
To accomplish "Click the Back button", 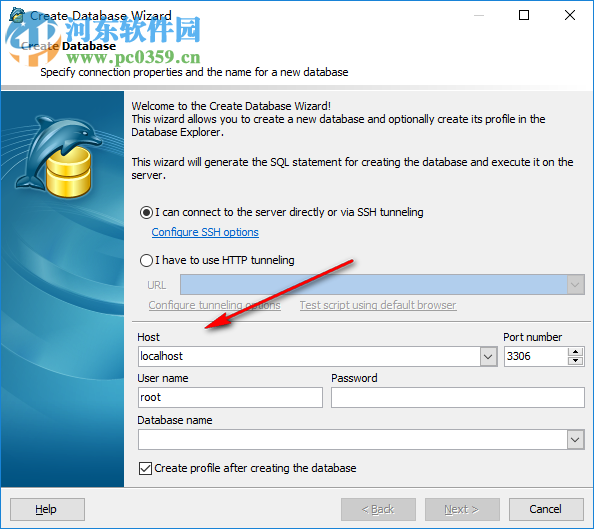I will tap(378, 510).
